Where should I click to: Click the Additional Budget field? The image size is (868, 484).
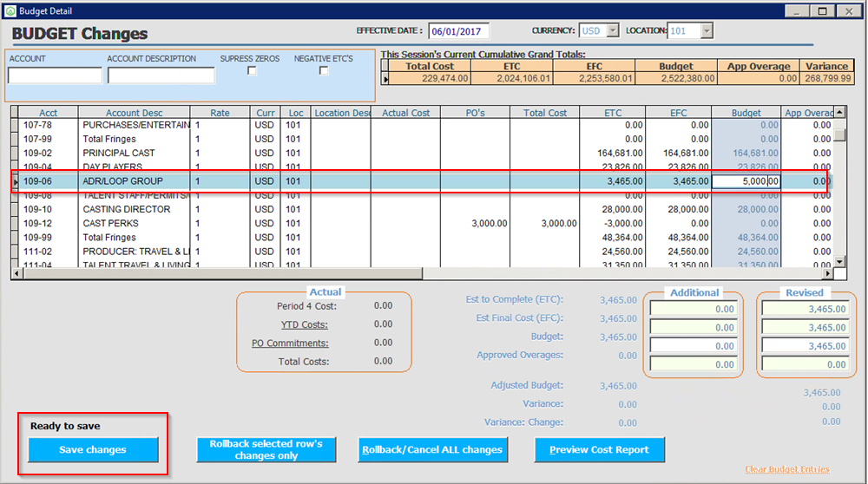pyautogui.click(x=694, y=346)
